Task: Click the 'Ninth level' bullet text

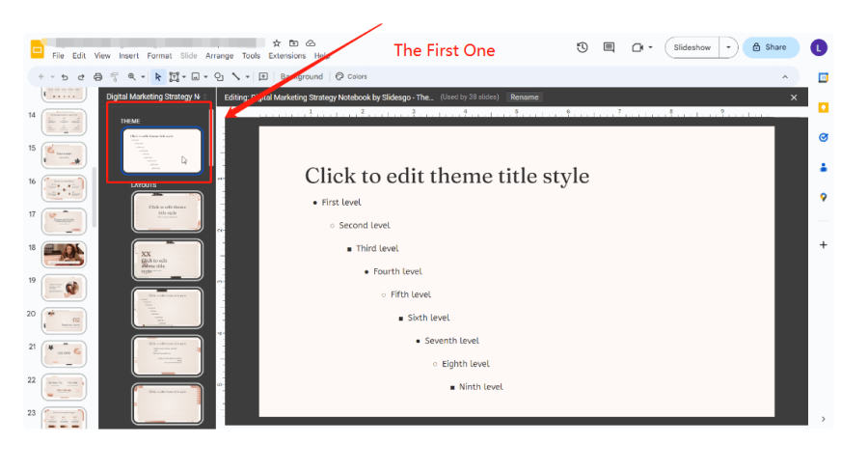Action: tap(480, 387)
